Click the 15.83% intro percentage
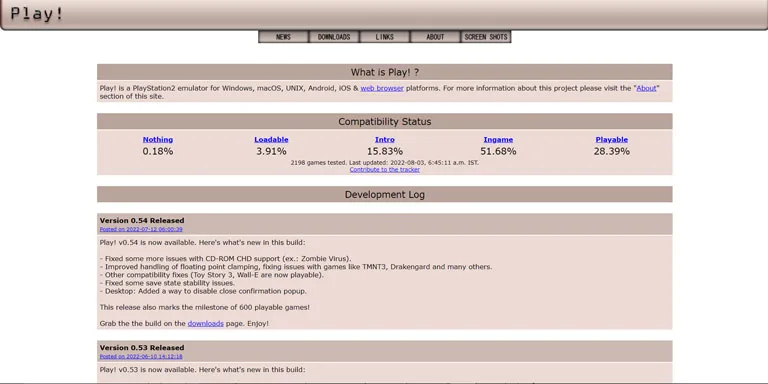 pyautogui.click(x=385, y=151)
